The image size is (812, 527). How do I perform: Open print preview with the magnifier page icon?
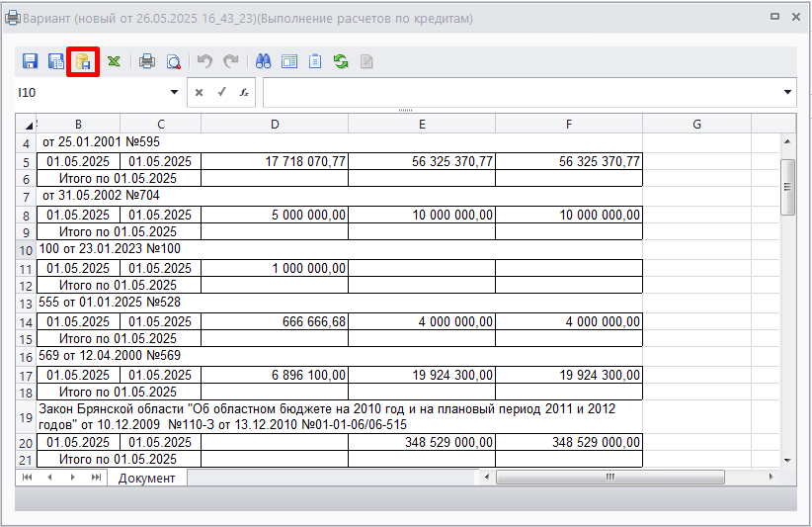(x=173, y=61)
